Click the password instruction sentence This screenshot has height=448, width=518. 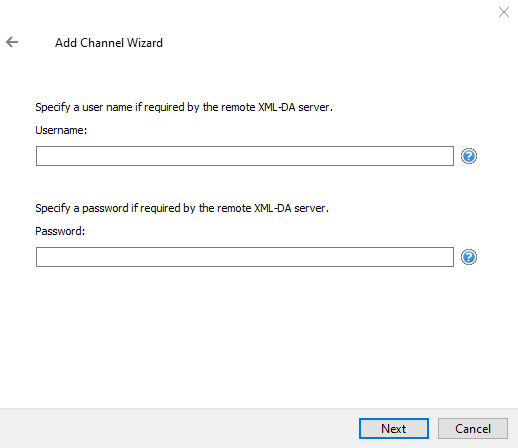point(182,208)
